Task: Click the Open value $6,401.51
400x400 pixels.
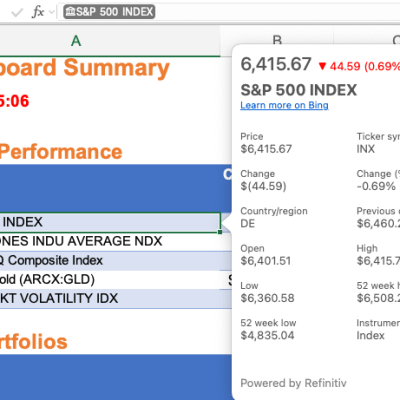Action: coord(266,261)
